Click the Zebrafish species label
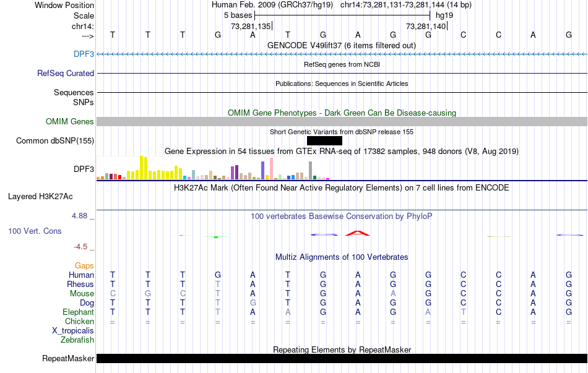This screenshot has height=373, width=588. [77, 340]
